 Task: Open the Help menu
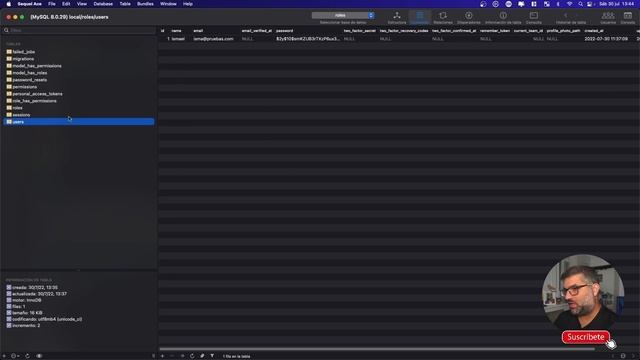click(188, 4)
